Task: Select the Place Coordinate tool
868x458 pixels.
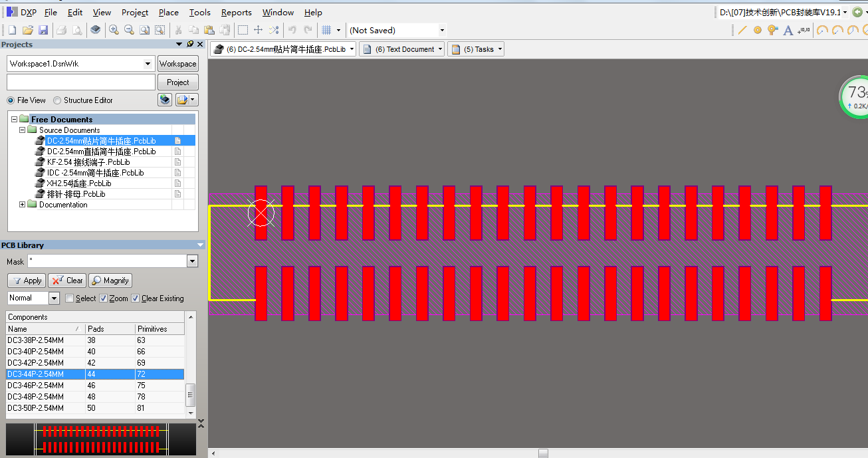Action: [x=804, y=30]
